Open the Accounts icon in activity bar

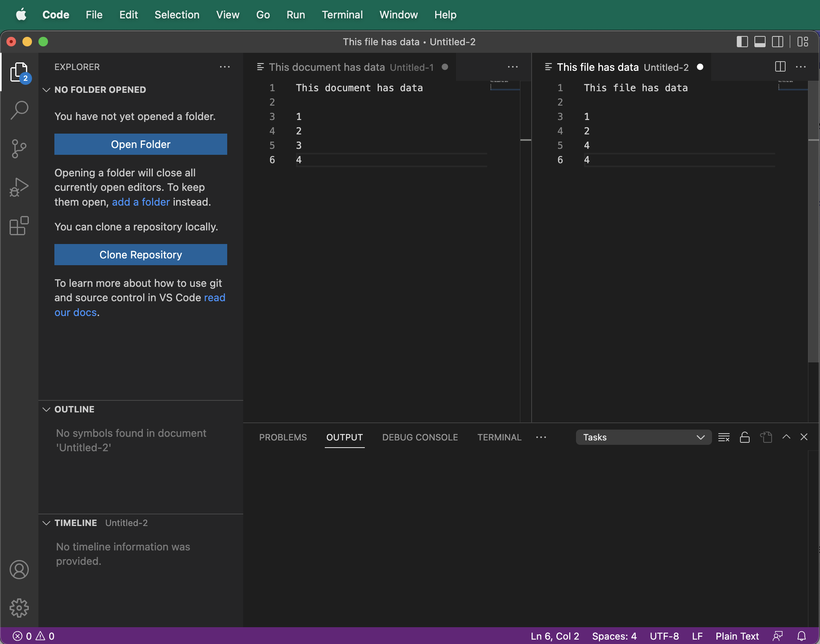click(19, 569)
